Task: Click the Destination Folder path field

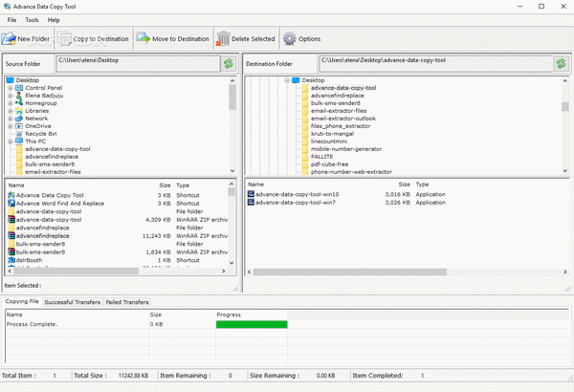Action: tap(436, 64)
